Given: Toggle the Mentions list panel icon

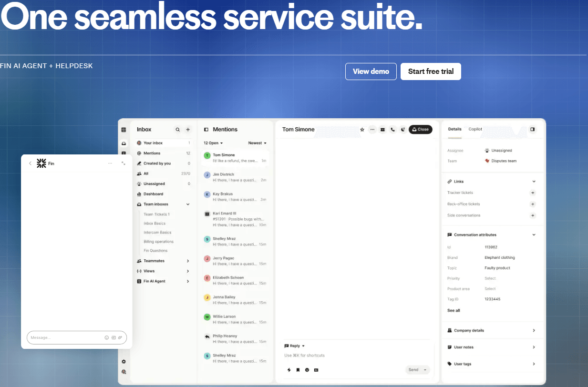Looking at the screenshot, I should (x=206, y=130).
